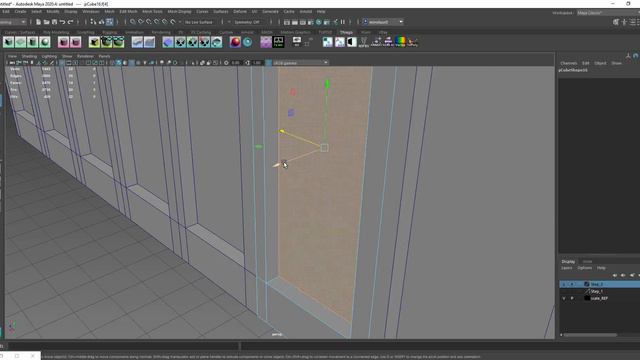This screenshot has height=360, width=640.
Task: Select the Step_1 layer row
Action: pyautogui.click(x=600, y=291)
